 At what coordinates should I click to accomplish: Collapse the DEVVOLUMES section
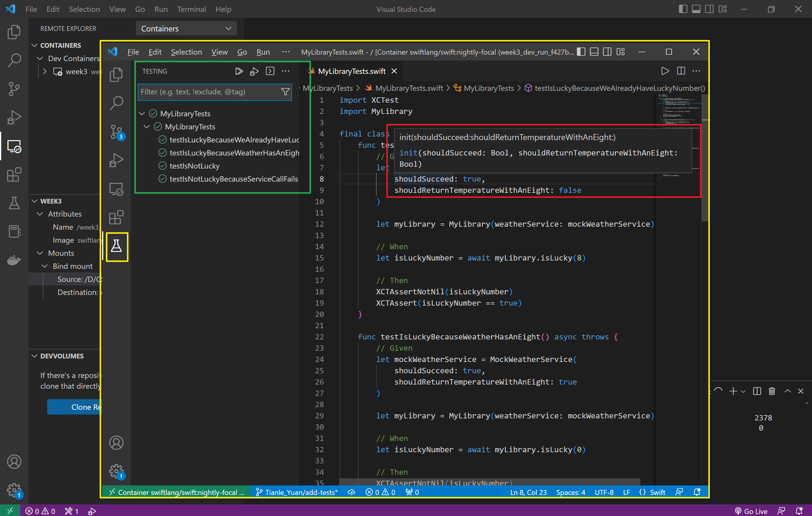34,356
